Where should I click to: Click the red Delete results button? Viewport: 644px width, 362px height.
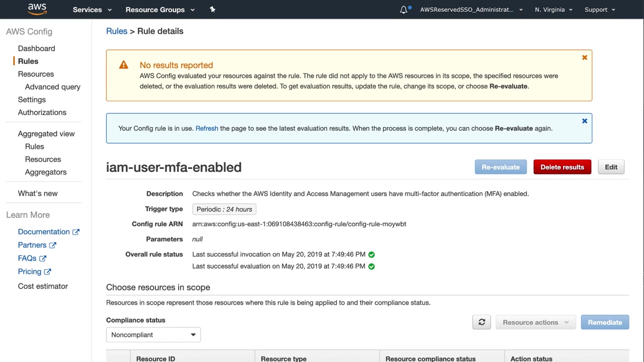pos(562,167)
